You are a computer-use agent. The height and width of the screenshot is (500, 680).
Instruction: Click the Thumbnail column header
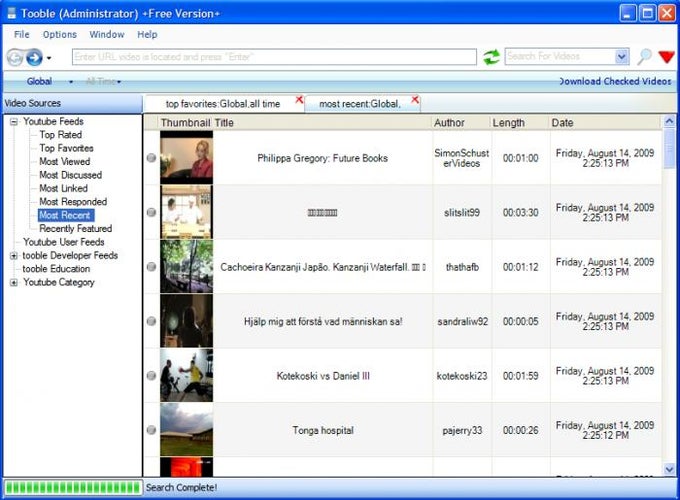(185, 123)
